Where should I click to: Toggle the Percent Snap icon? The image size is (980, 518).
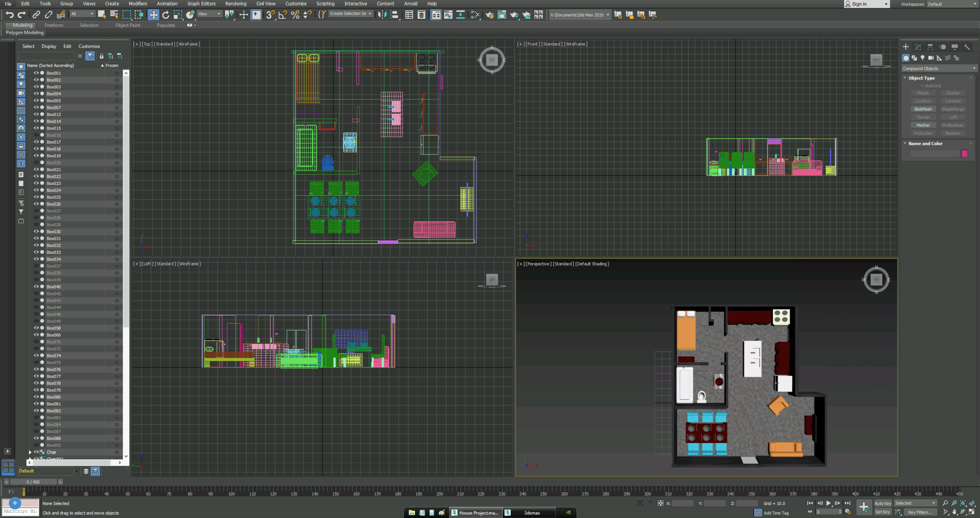pyautogui.click(x=295, y=15)
